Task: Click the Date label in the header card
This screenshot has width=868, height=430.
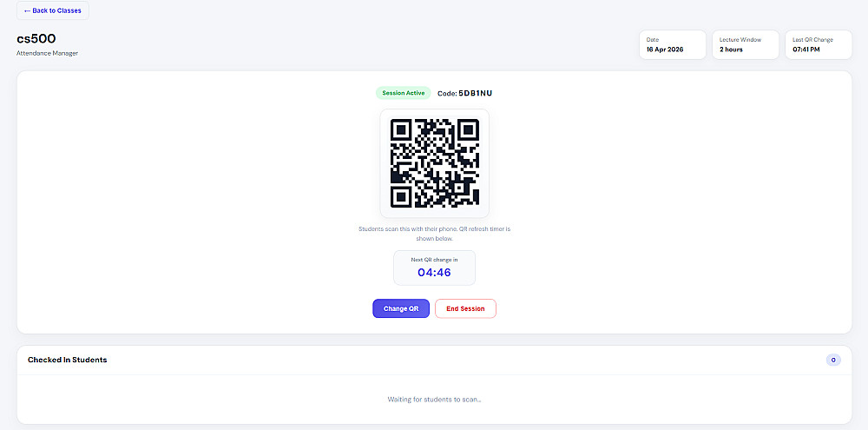Action: (653, 40)
